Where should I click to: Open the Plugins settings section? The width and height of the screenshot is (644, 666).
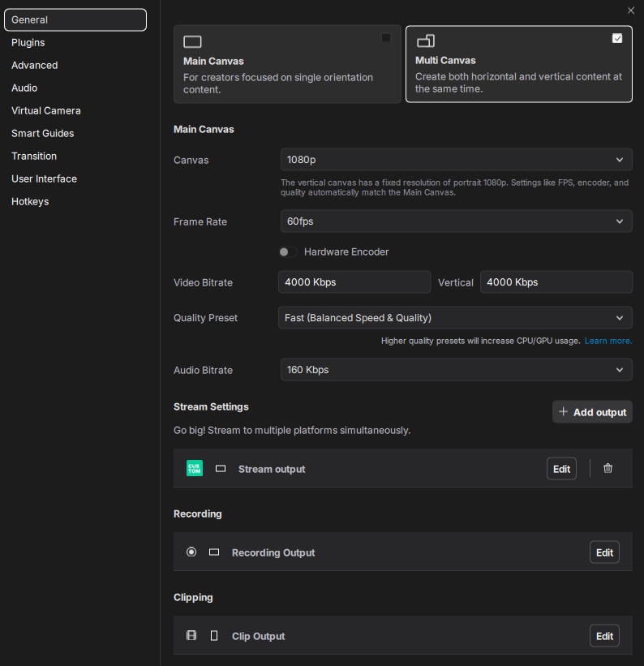pos(28,42)
